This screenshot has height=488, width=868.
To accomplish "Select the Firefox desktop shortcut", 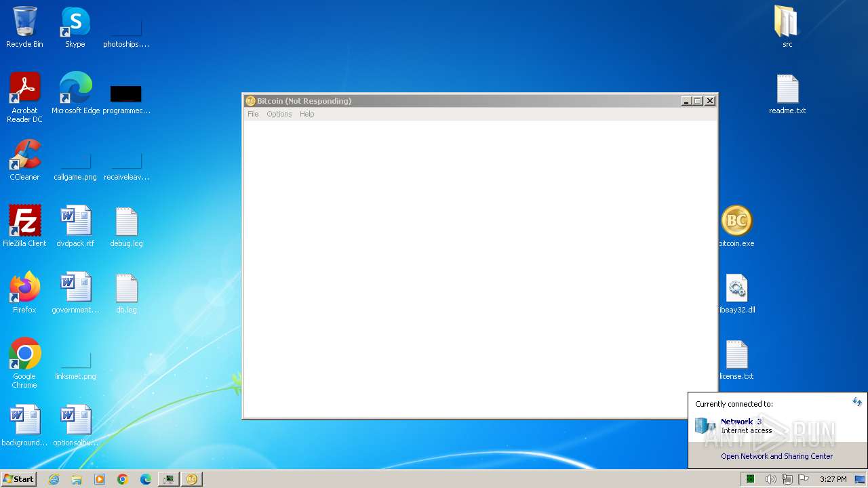I will tap(24, 293).
